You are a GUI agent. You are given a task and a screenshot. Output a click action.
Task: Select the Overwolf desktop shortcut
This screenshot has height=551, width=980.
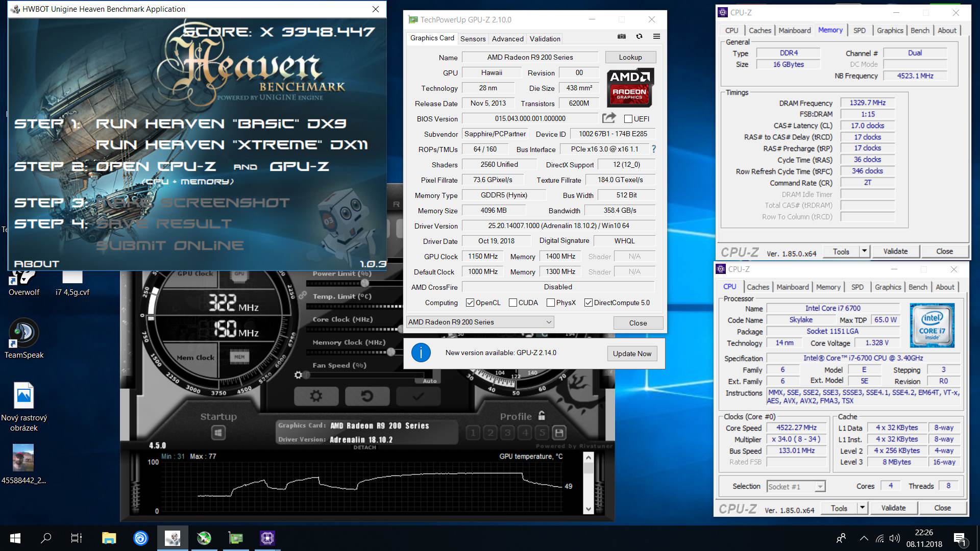click(x=23, y=282)
